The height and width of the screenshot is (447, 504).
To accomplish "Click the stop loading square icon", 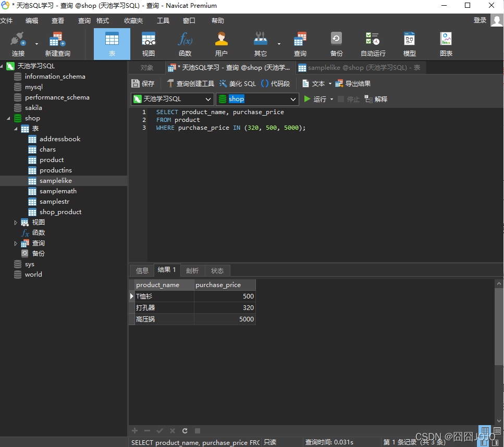I will (x=198, y=431).
